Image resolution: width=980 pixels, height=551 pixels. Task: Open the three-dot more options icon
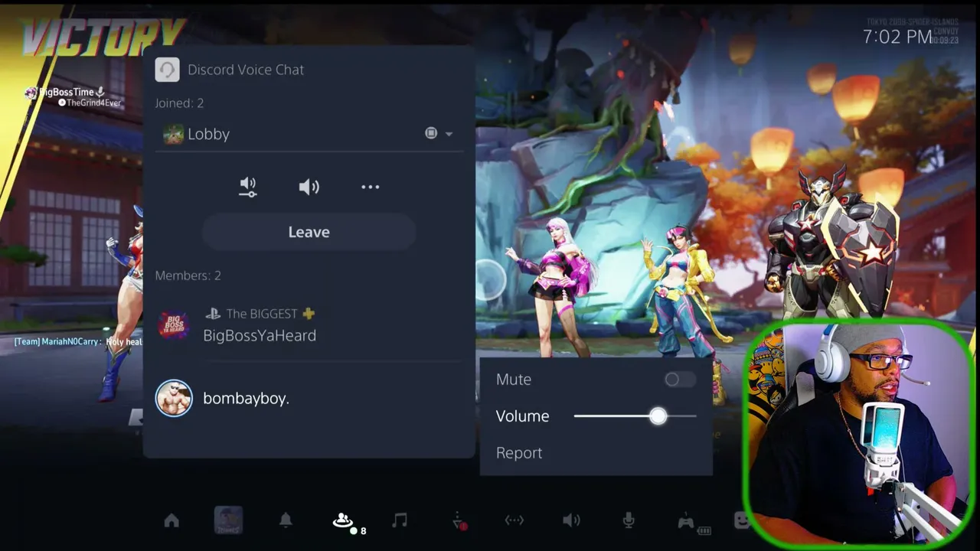click(371, 187)
